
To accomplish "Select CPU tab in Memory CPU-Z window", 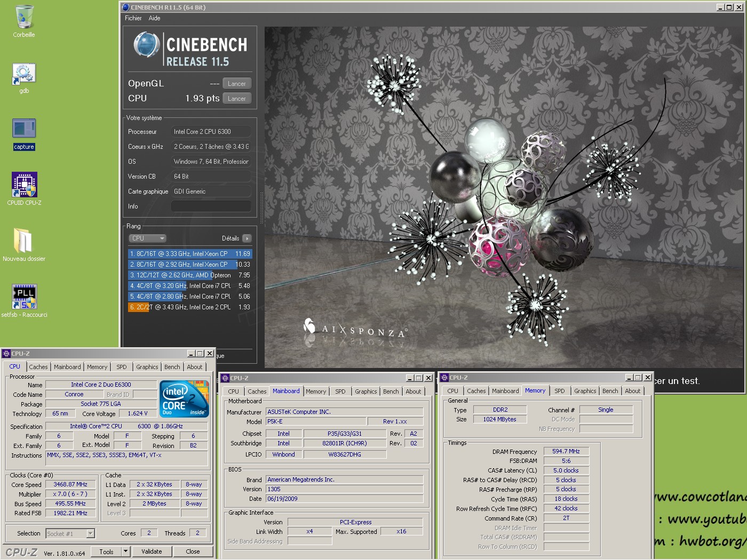I will pyautogui.click(x=452, y=391).
